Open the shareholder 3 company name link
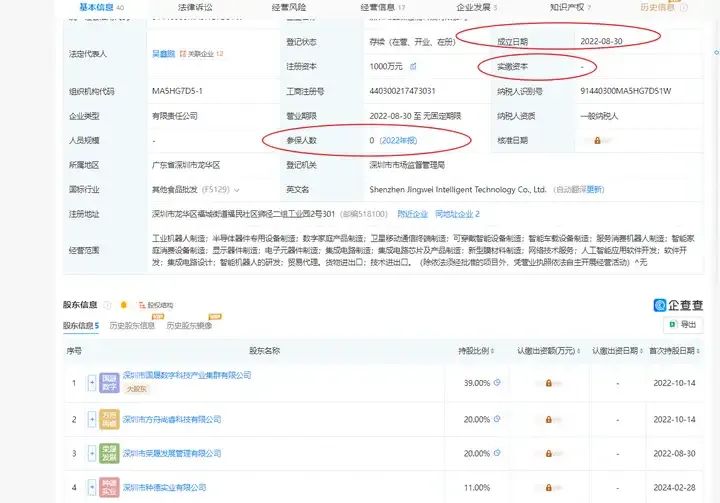This screenshot has width=720, height=503. 172,453
